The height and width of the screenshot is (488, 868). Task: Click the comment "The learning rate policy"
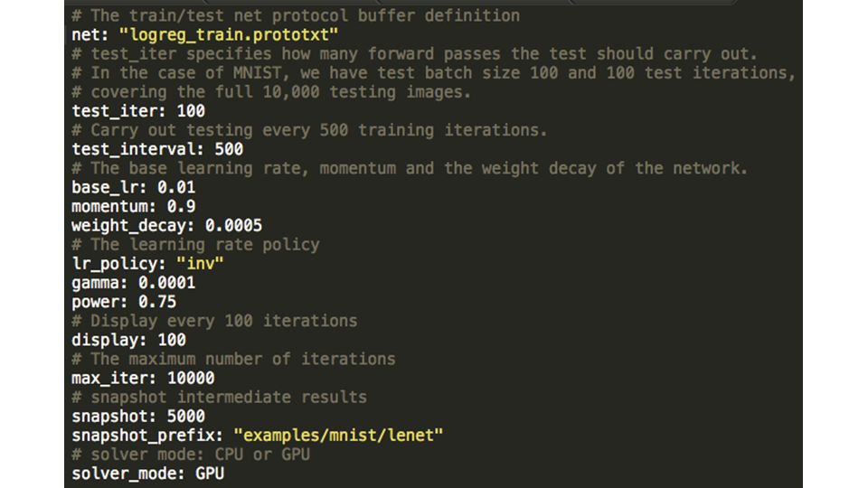click(195, 245)
